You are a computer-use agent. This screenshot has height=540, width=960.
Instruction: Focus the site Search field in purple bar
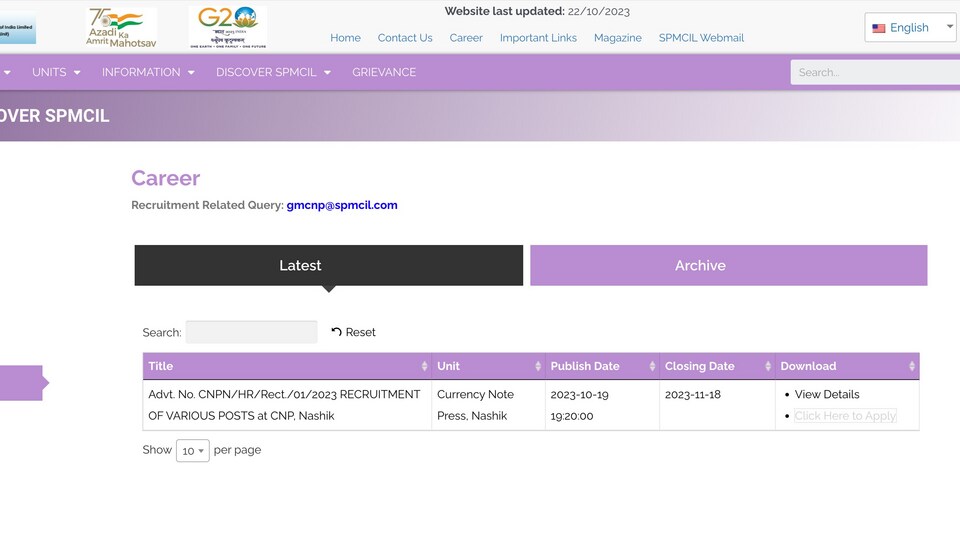(875, 72)
